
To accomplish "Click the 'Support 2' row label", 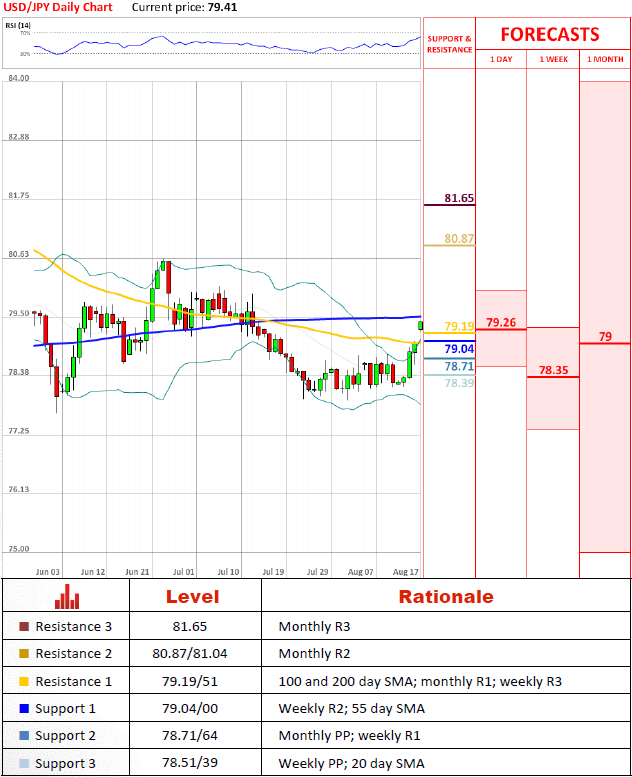I will (65, 736).
